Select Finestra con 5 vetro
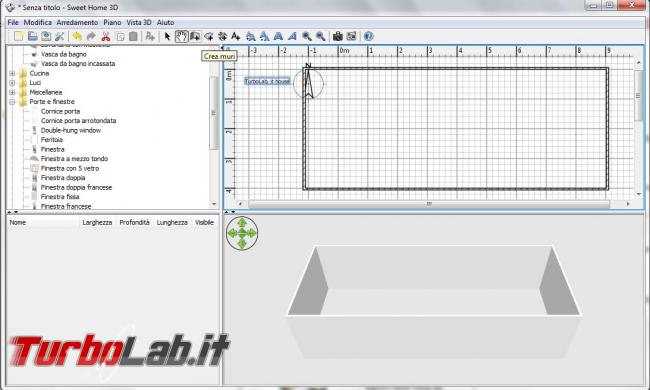This screenshot has width=650, height=390. tap(70, 169)
